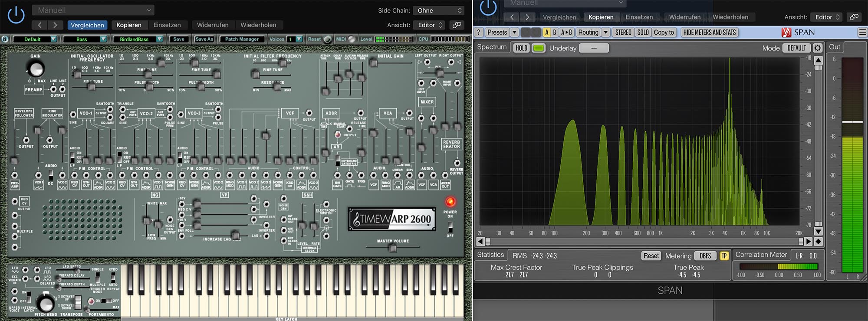Open spectrum mode settings gear
The image size is (868, 321).
(x=818, y=48)
